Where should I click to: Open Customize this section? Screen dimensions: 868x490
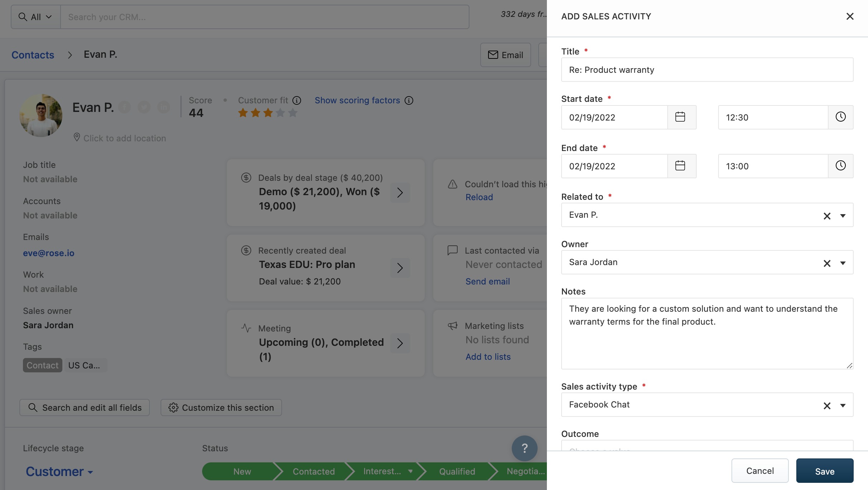pos(221,407)
